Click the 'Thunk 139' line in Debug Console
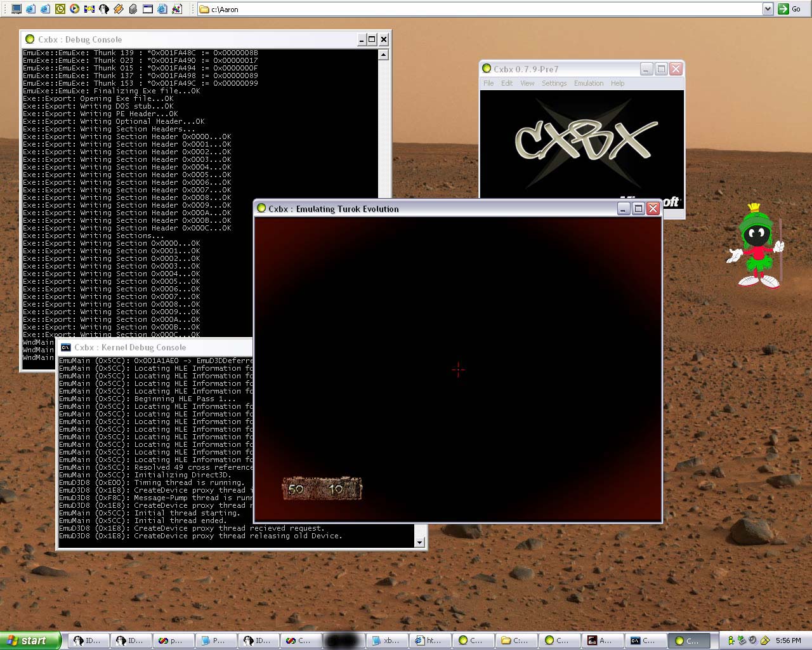The width and height of the screenshot is (812, 650). point(140,53)
